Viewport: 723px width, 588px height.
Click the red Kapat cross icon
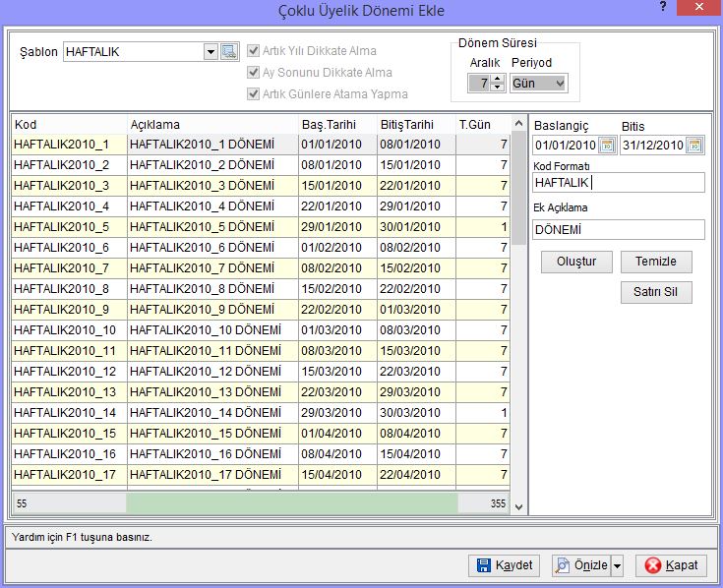pyautogui.click(x=652, y=565)
